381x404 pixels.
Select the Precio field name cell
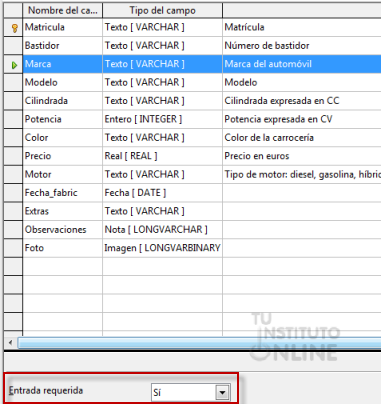63,156
